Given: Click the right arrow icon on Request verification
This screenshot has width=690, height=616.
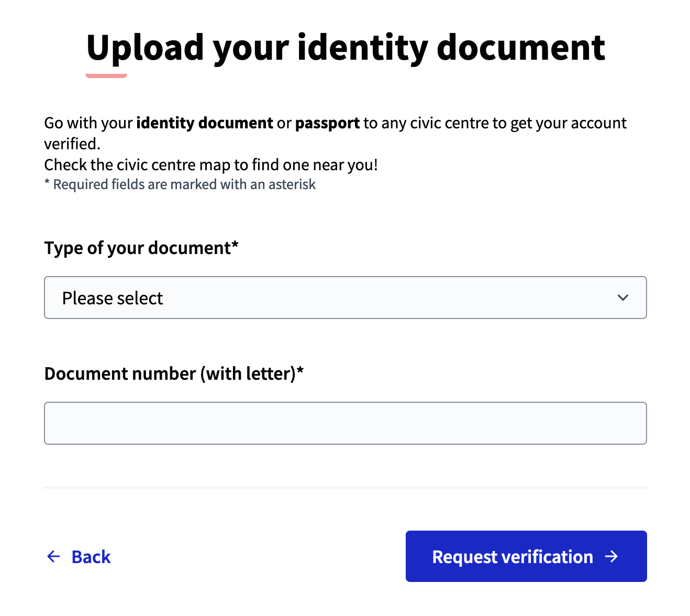Looking at the screenshot, I should point(612,556).
